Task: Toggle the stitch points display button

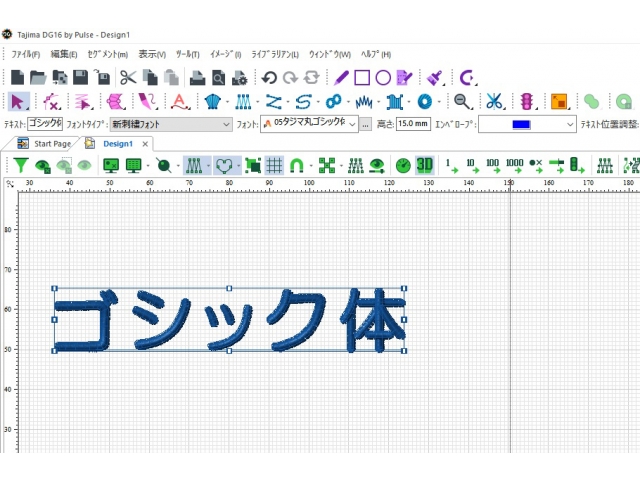Action: coord(194,165)
